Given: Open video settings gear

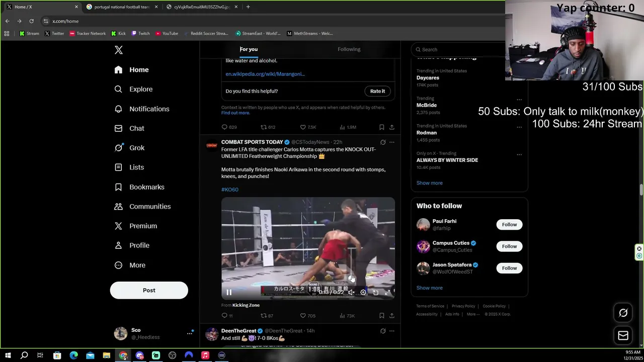Looking at the screenshot, I should [363, 292].
